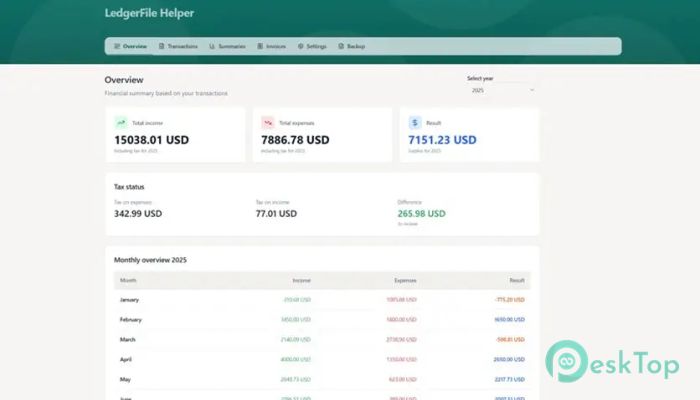This screenshot has height=400, width=700.
Task: Click the January result amount
Action: tap(509, 300)
